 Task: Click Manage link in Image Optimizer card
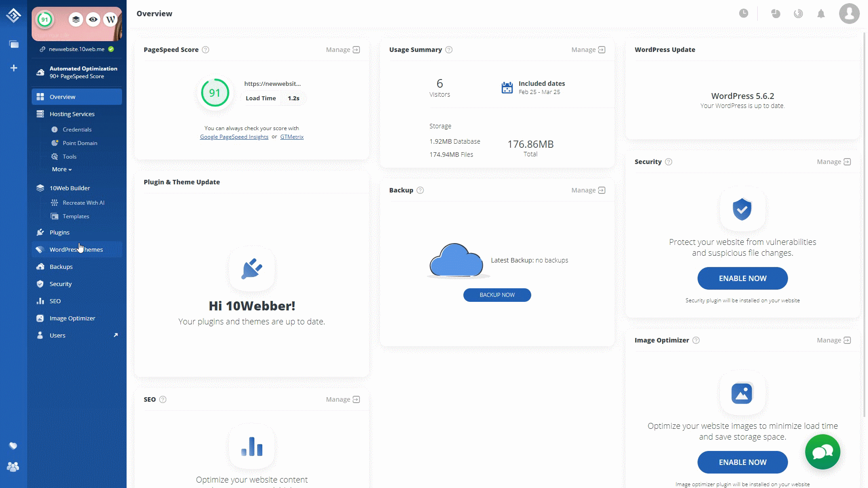(x=834, y=340)
